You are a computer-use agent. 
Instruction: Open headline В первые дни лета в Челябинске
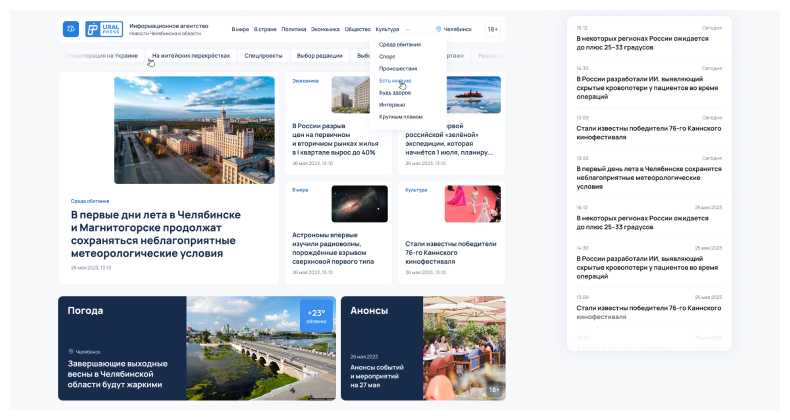pyautogui.click(x=156, y=234)
